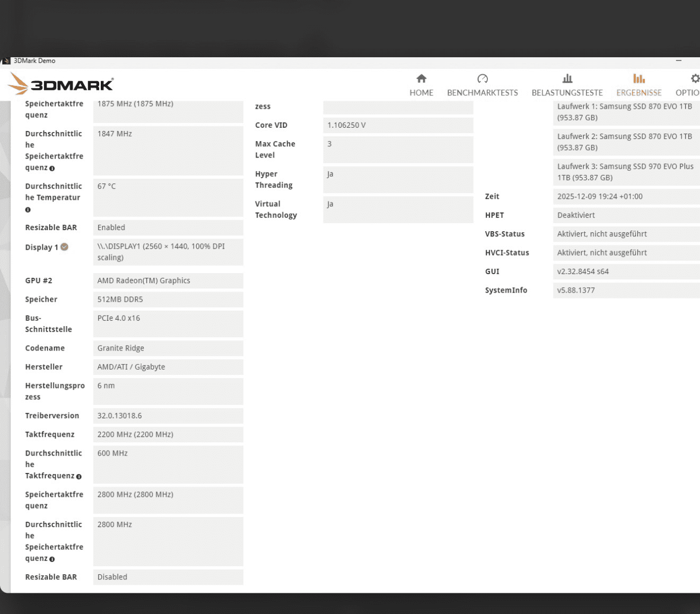Click info icon beside Durchschnittliche Temperatur
The height and width of the screenshot is (614, 700).
pos(28,209)
